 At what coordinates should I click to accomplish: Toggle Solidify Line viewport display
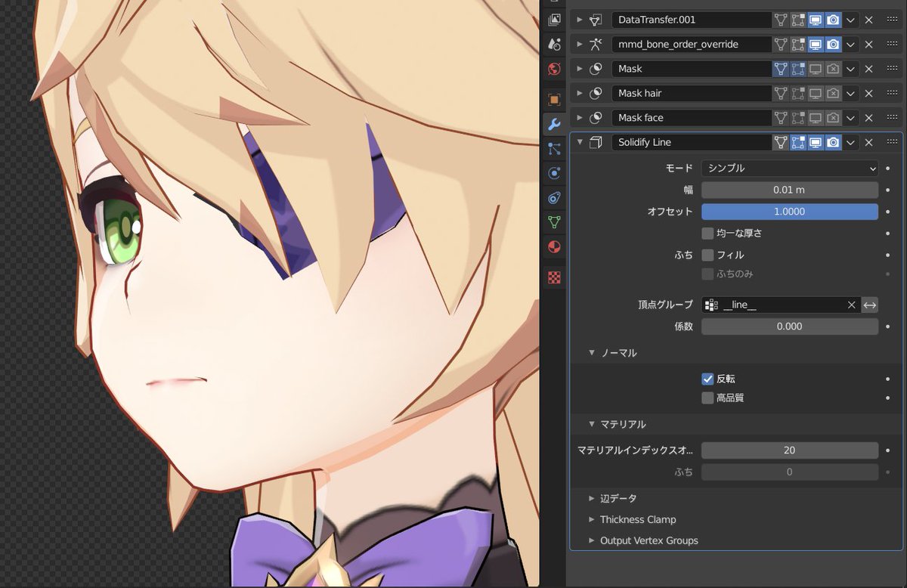click(816, 142)
